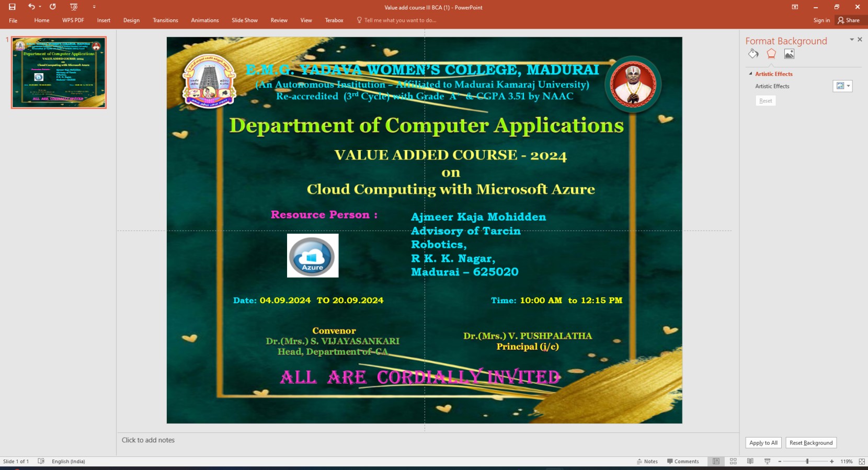Open the Transitions tab

(165, 20)
